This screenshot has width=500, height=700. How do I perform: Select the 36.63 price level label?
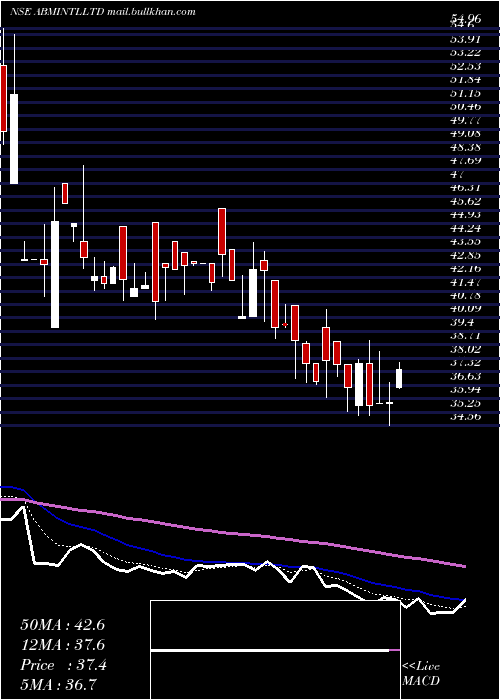[465, 376]
